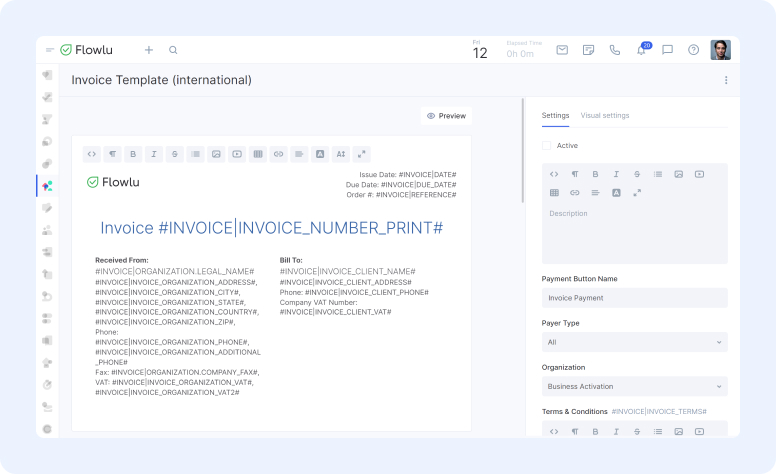776x474 pixels.
Task: Open search from the top bar
Action: point(173,50)
